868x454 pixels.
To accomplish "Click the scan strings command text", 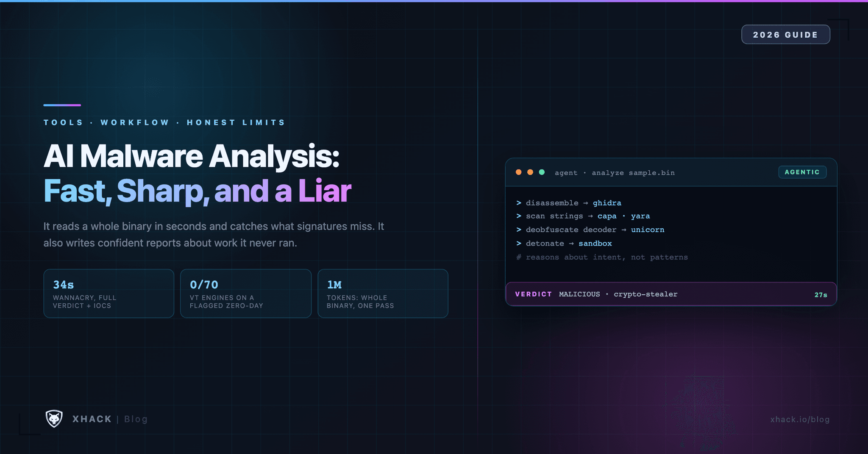I will (554, 216).
